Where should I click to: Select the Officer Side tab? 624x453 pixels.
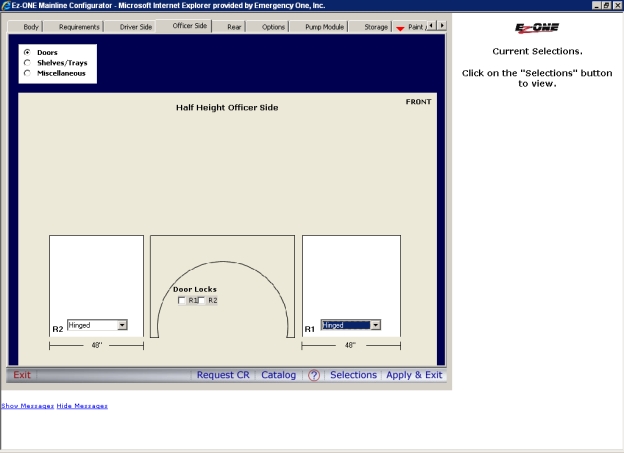coord(189,25)
